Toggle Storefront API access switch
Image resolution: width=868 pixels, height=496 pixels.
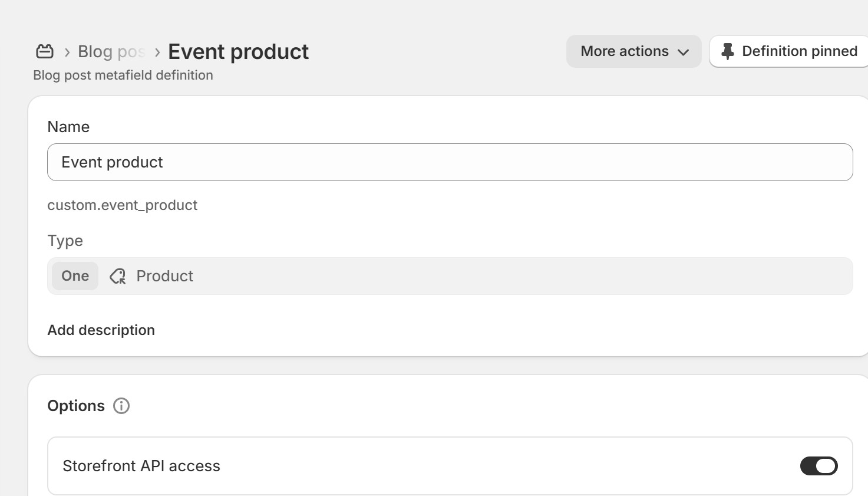(819, 466)
